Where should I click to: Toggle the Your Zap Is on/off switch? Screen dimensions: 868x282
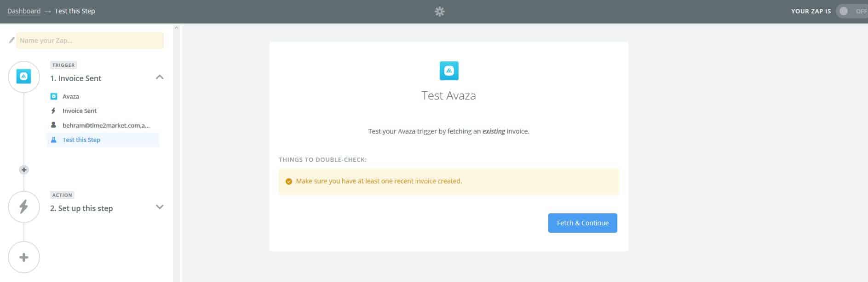[852, 11]
